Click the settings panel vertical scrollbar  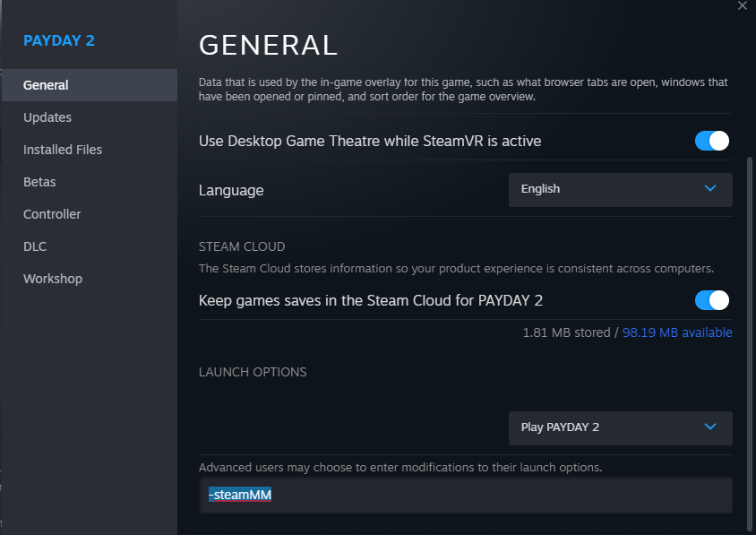click(x=750, y=341)
